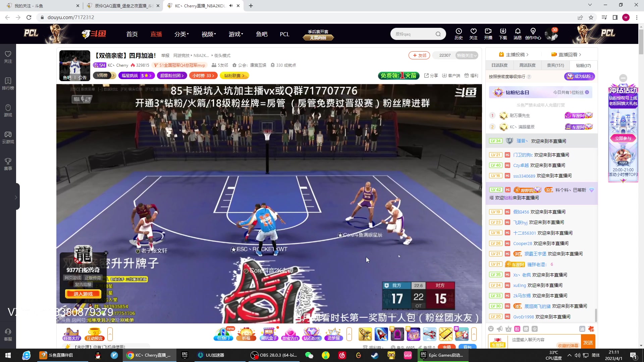The image size is (644, 362).
Task: Switch to the 周活跃度 tab
Action: [x=527, y=65]
